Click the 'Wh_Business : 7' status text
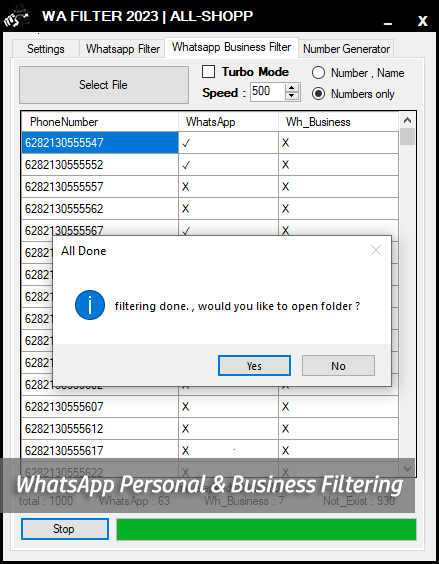Image resolution: width=439 pixels, height=564 pixels. tap(244, 501)
